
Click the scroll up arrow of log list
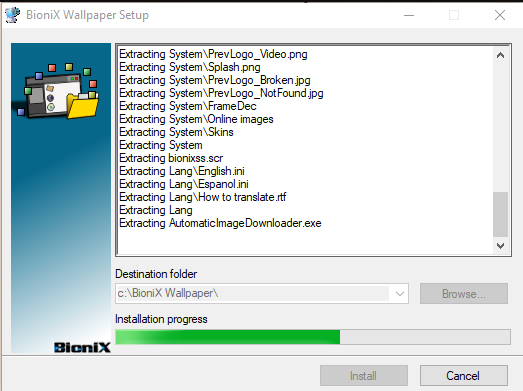500,55
